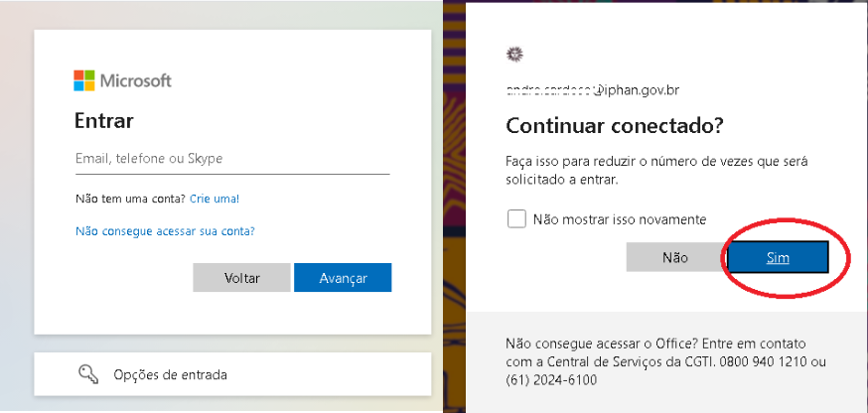Decline staying signed in with Não

coord(674,257)
